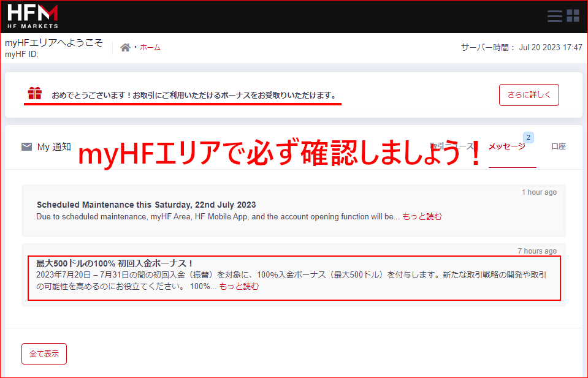Select the ホーム breadcrumb link

pyautogui.click(x=150, y=47)
